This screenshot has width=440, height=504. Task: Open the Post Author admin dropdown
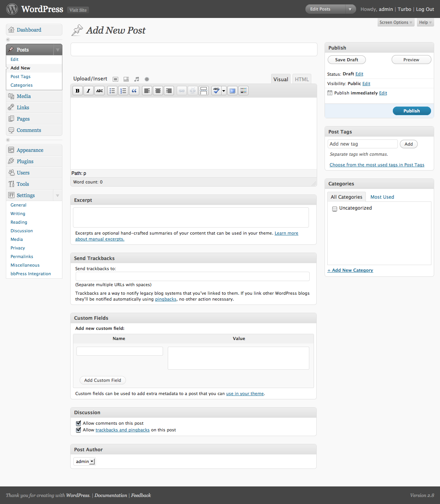(x=85, y=461)
